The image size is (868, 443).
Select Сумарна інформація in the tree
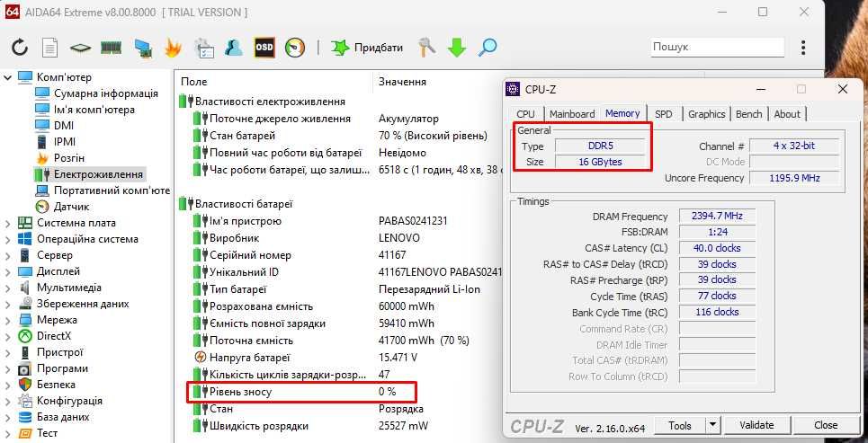point(105,93)
